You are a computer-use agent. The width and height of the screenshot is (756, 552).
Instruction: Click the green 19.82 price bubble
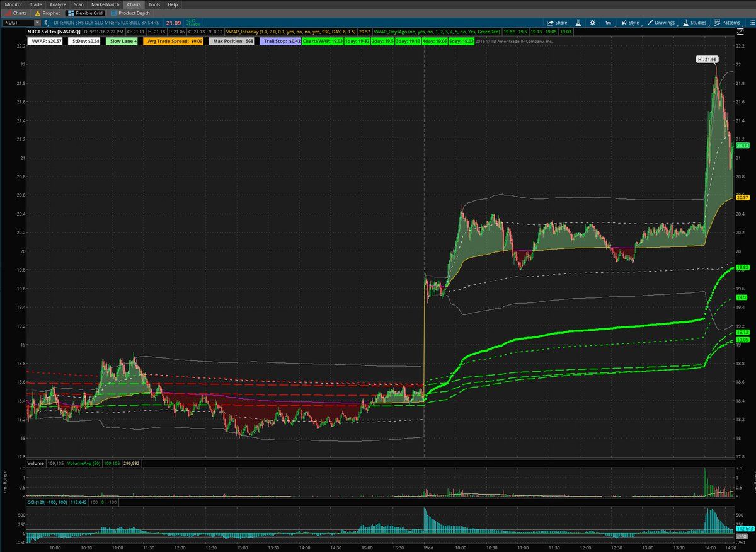pyautogui.click(x=742, y=268)
